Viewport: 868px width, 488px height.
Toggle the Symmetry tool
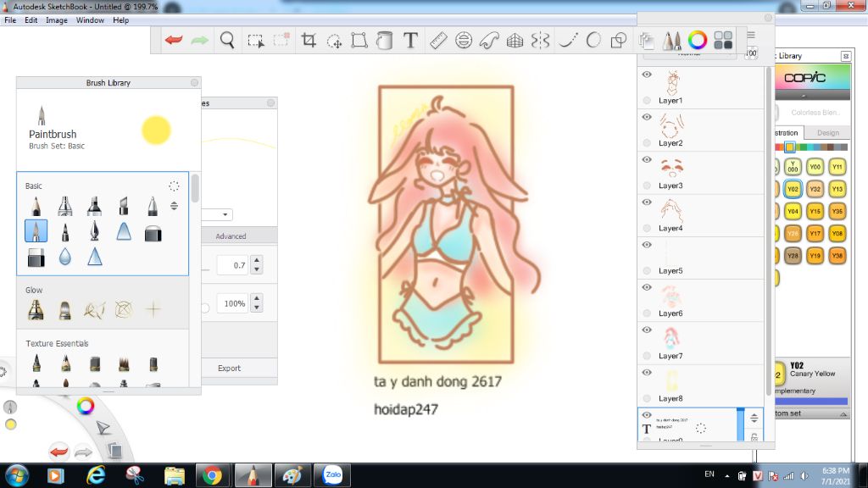click(540, 41)
